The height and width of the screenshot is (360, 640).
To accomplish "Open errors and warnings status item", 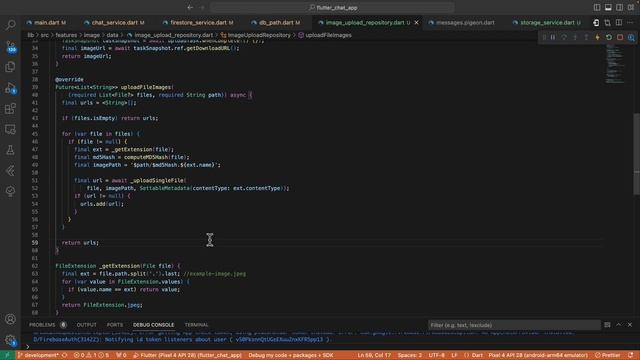I will (91, 355).
